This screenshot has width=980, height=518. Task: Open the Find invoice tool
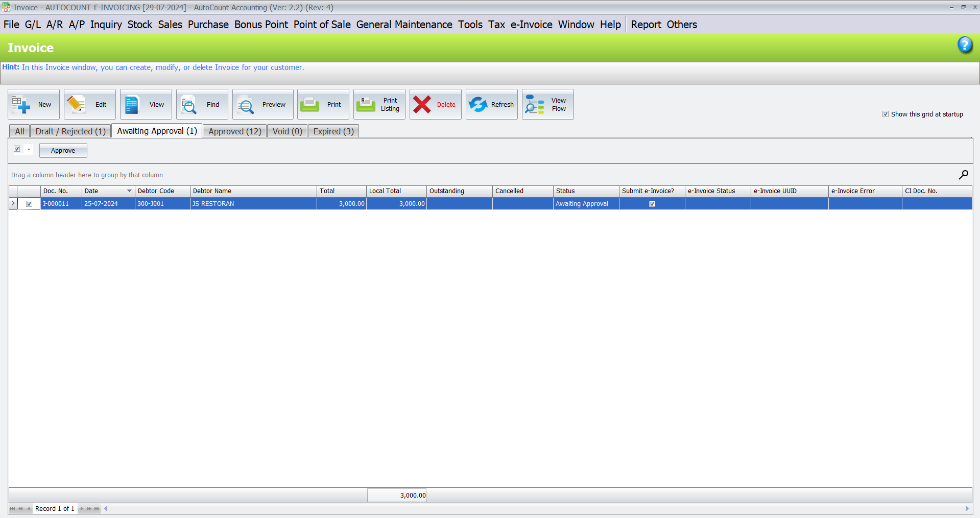[x=202, y=104]
